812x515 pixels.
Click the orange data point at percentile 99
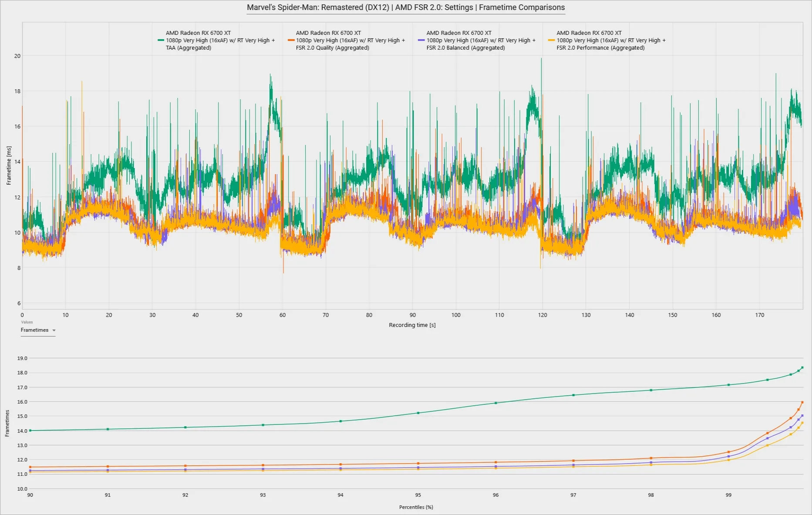click(x=728, y=452)
